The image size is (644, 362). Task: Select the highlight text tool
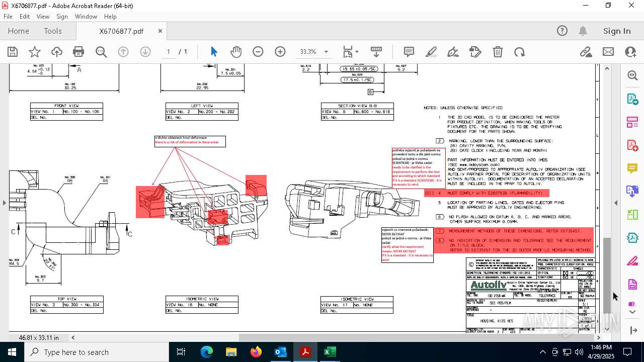(431, 52)
